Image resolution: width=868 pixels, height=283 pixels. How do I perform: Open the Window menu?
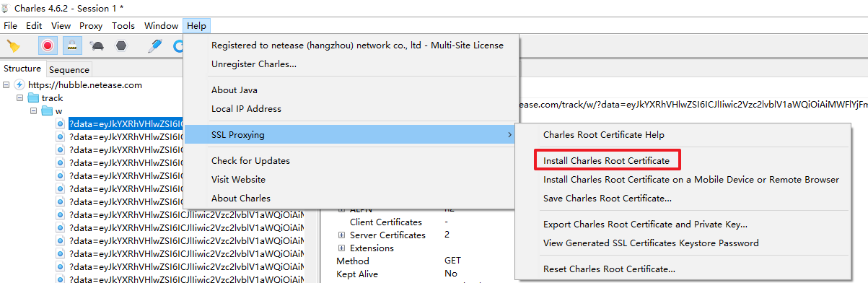point(161,25)
